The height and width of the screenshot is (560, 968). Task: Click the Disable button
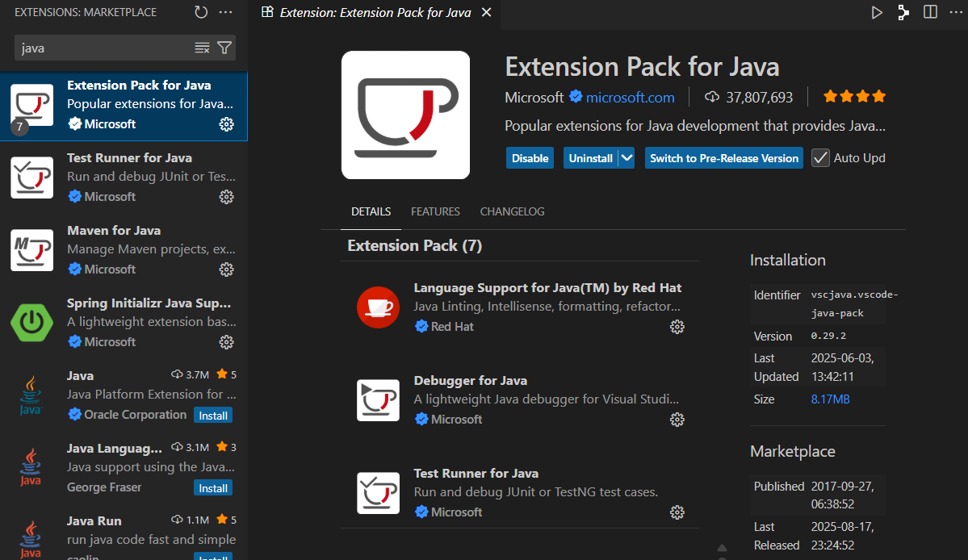530,158
